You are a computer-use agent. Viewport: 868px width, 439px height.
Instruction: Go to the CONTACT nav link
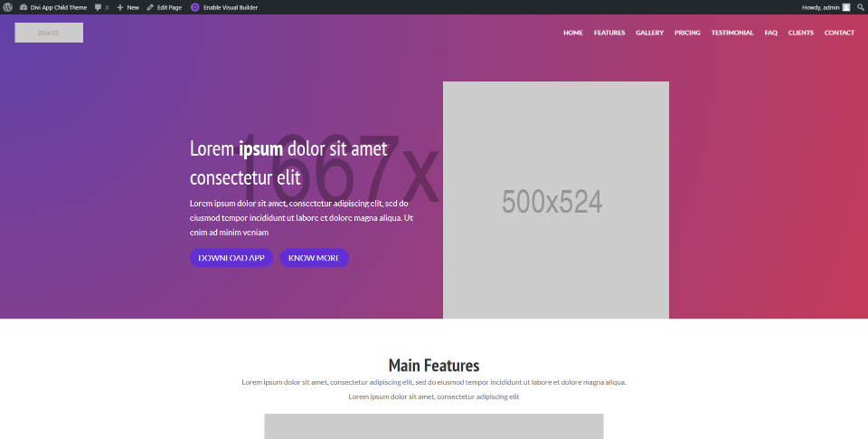tap(839, 33)
